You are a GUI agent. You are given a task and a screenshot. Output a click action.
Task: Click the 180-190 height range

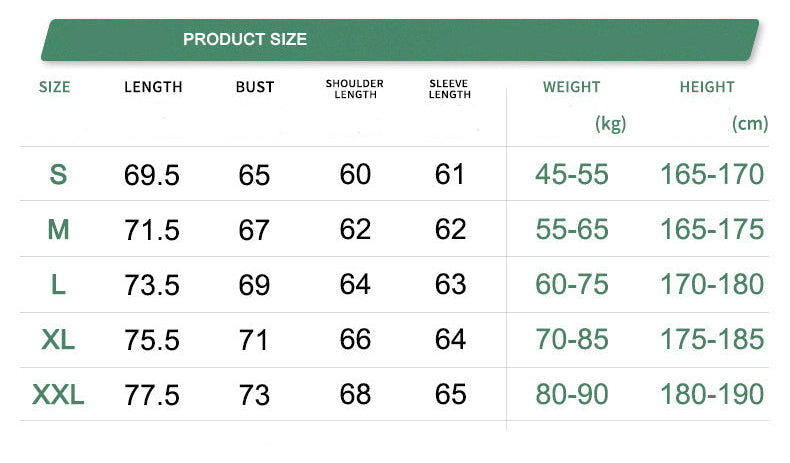(x=712, y=394)
